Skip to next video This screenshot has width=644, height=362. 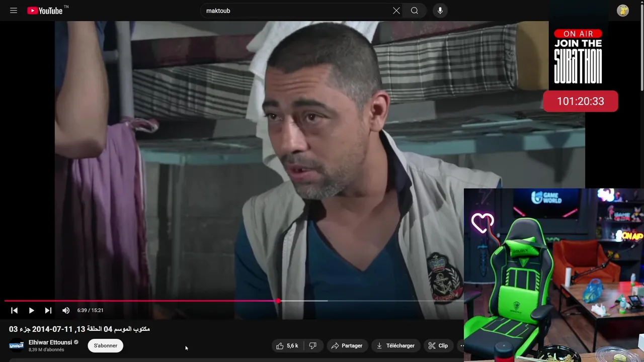[48, 311]
